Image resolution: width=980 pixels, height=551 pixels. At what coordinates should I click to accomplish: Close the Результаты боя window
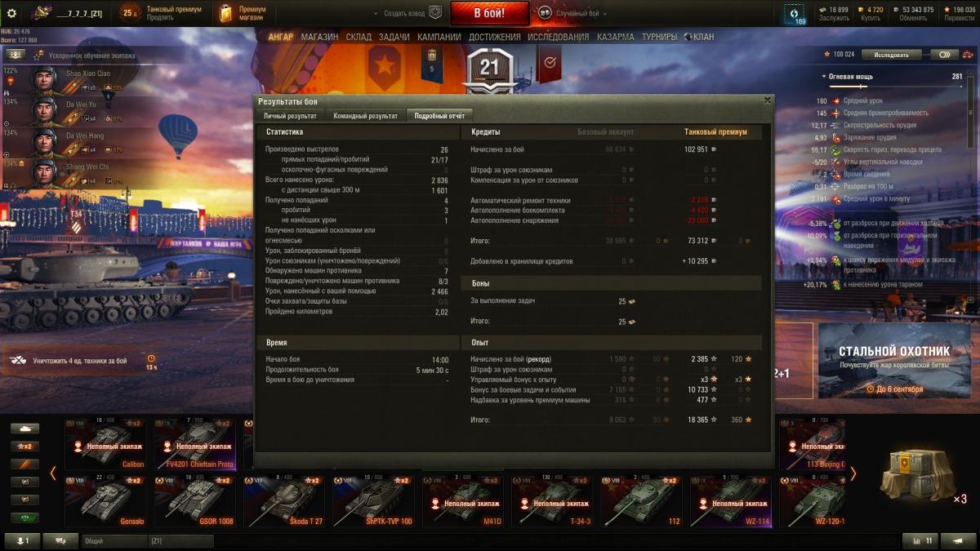coord(767,100)
